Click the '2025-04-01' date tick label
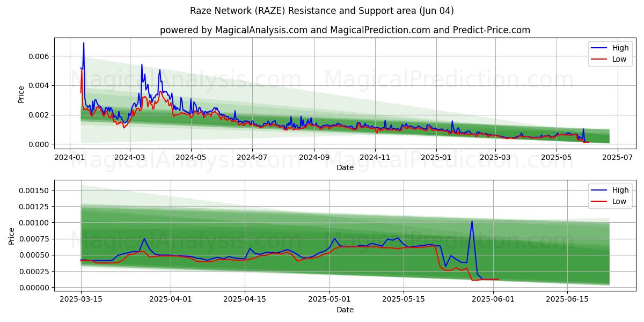The width and height of the screenshot is (644, 322). click(171, 300)
